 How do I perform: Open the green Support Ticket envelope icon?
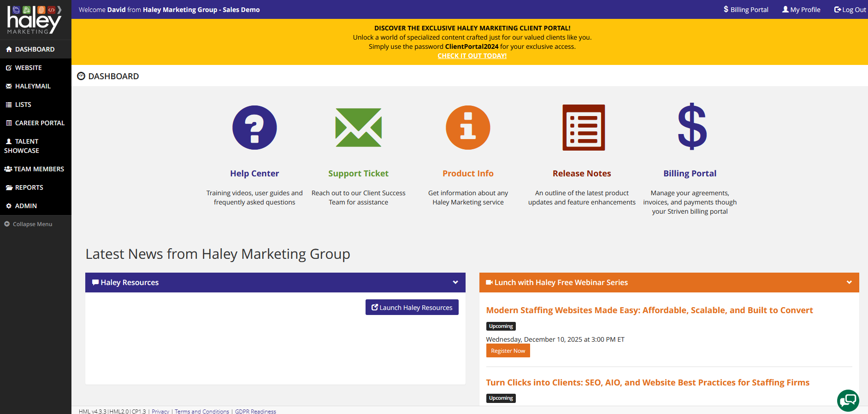[x=358, y=128]
